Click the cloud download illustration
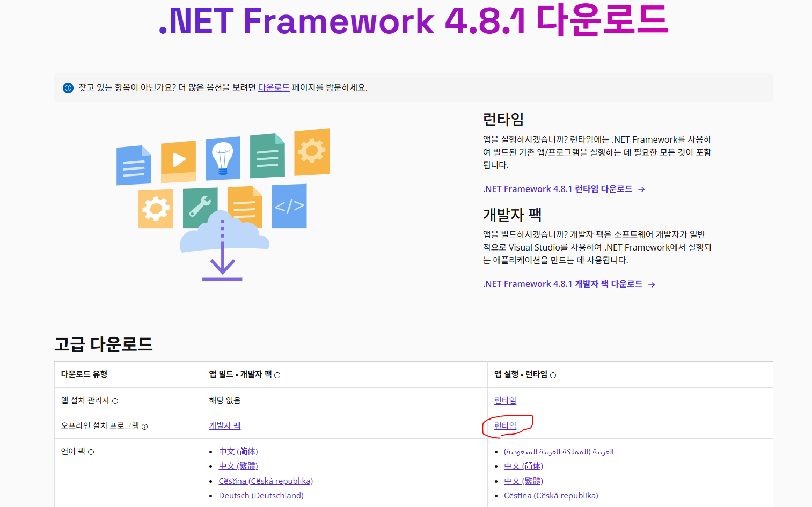This screenshot has width=812, height=507. pos(223,205)
